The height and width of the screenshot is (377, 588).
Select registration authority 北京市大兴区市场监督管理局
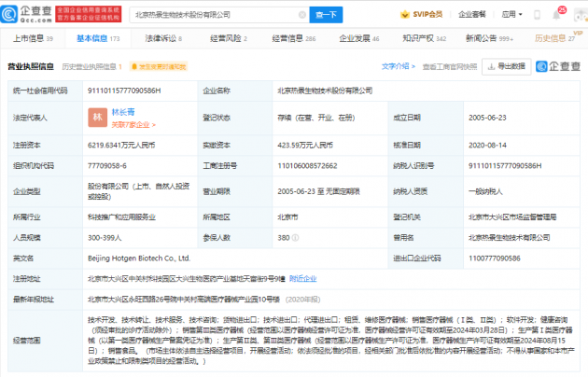pyautogui.click(x=512, y=217)
